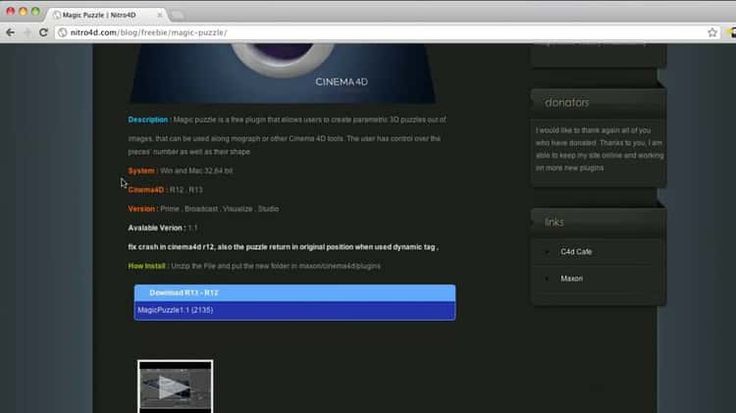Click the Download R13 - R12 header

[x=295, y=293]
